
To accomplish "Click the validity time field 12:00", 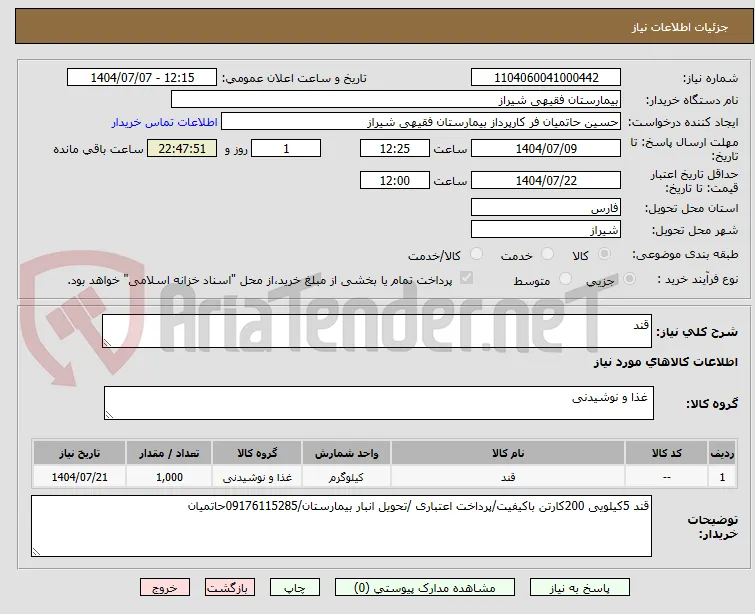I will (394, 181).
